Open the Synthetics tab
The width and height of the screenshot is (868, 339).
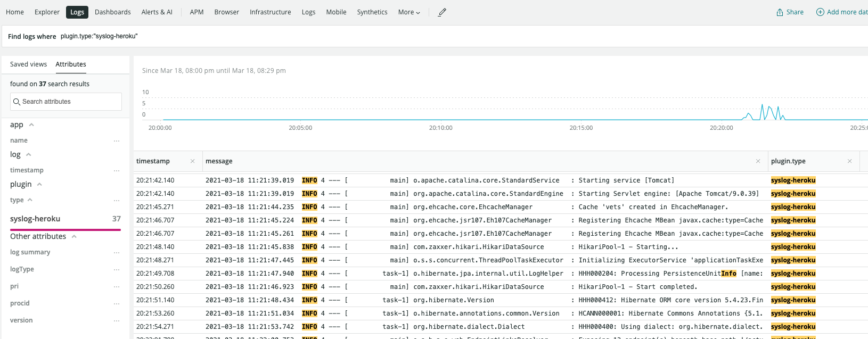tap(372, 12)
